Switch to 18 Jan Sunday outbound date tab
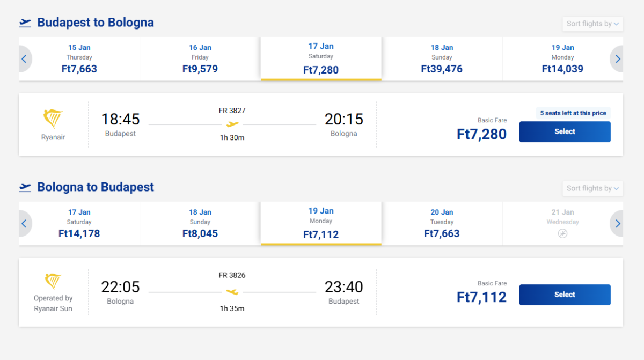Screen dimensions: 644x360 tap(442, 59)
